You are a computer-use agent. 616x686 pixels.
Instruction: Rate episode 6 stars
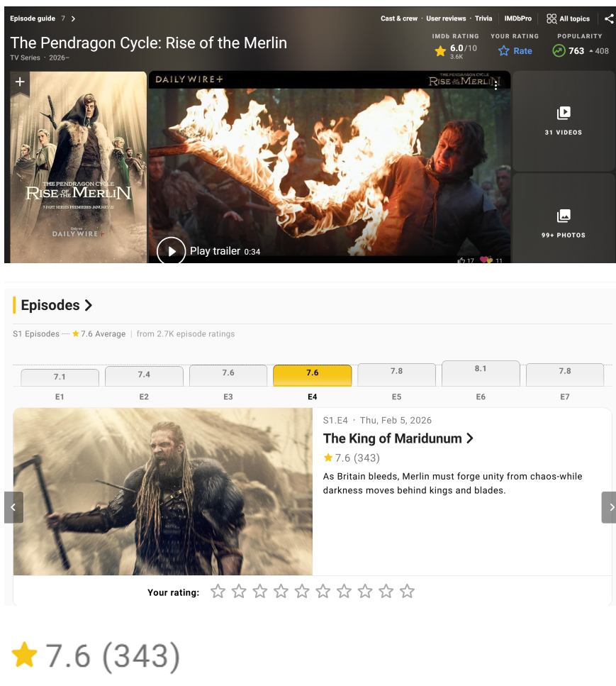[x=323, y=592]
